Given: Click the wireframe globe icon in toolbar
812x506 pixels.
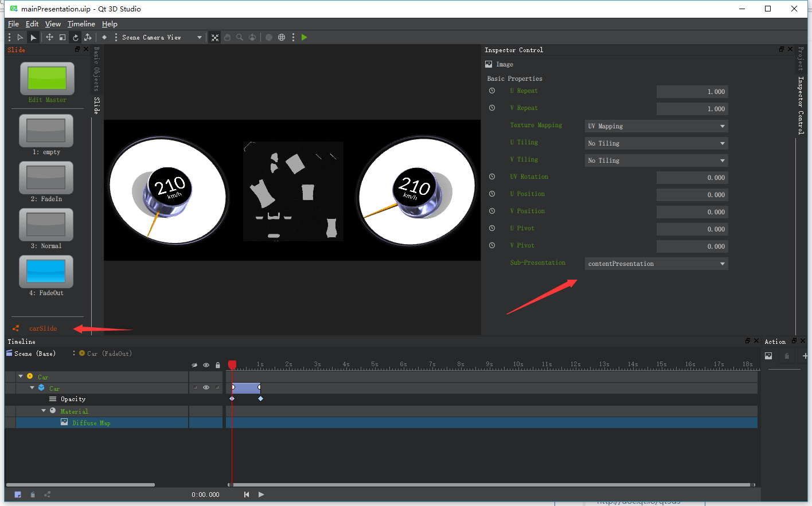Looking at the screenshot, I should point(282,37).
